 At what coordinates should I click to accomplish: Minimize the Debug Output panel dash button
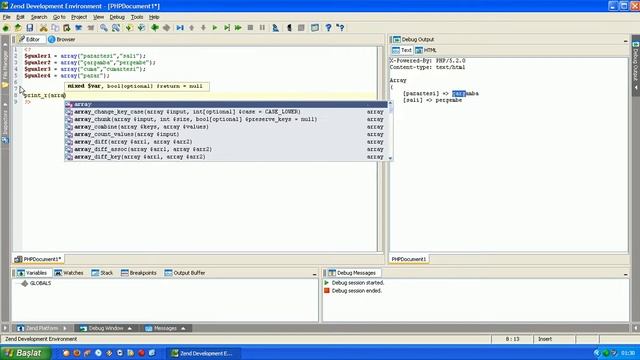(625, 40)
